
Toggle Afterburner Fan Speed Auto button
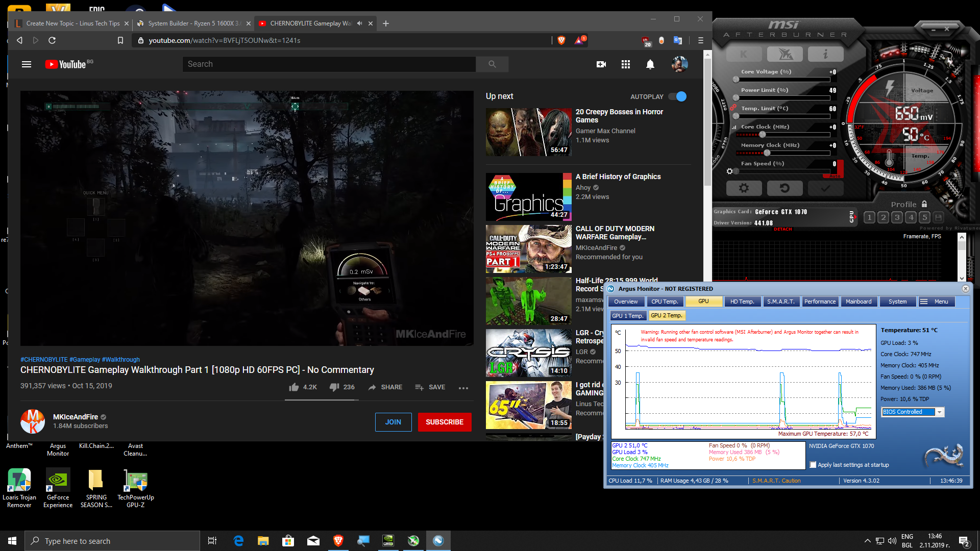pos(835,176)
